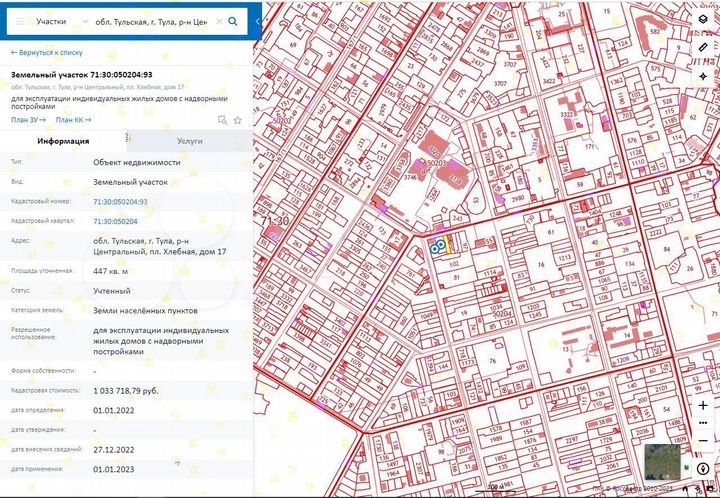Collapse the left information panel

click(258, 20)
